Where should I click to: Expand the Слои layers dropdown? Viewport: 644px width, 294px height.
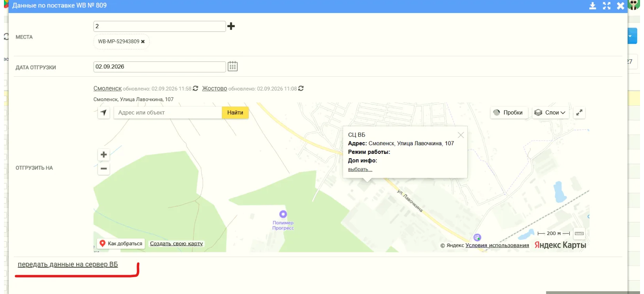click(550, 113)
